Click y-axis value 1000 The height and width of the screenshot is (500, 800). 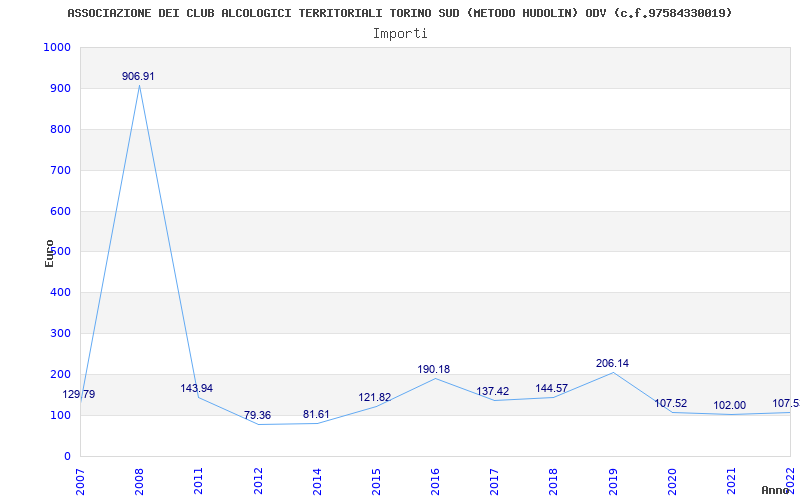[57, 47]
